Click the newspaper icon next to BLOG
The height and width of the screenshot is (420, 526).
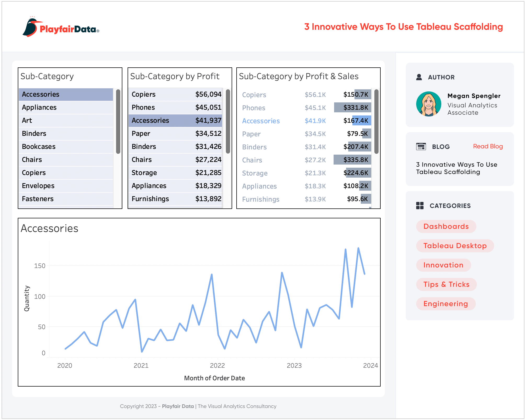tap(421, 147)
